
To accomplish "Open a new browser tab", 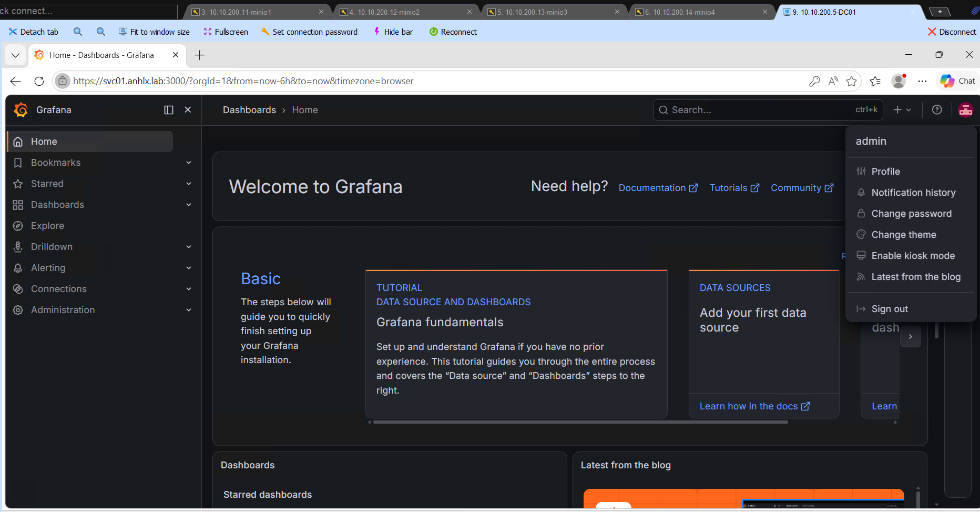I will pyautogui.click(x=200, y=55).
